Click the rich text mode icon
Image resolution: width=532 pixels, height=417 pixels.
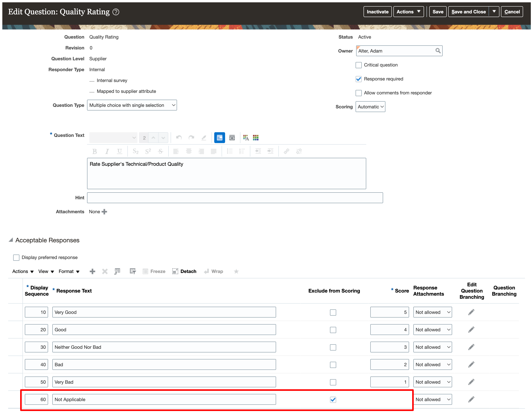tap(219, 138)
